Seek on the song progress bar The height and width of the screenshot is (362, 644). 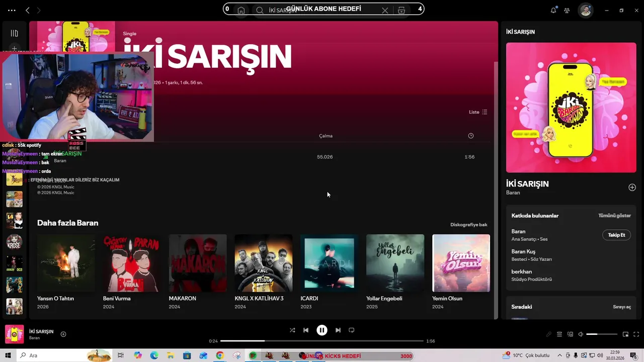[x=322, y=341]
